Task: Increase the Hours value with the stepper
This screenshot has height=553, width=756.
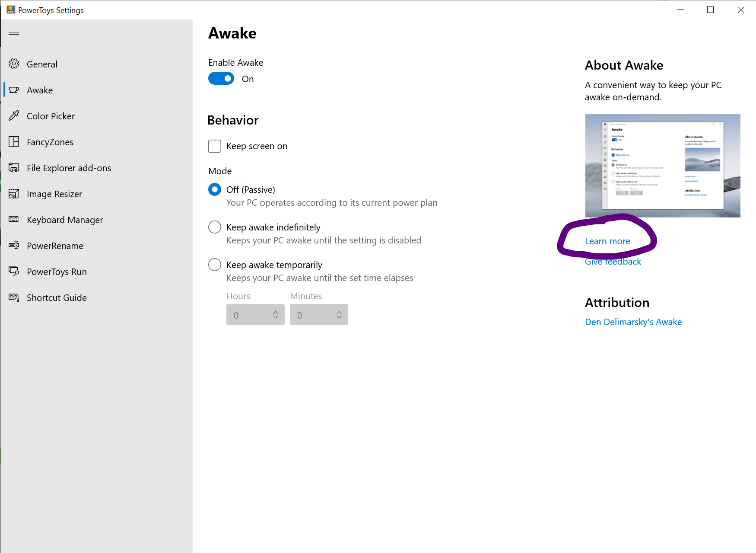Action: [x=275, y=312]
